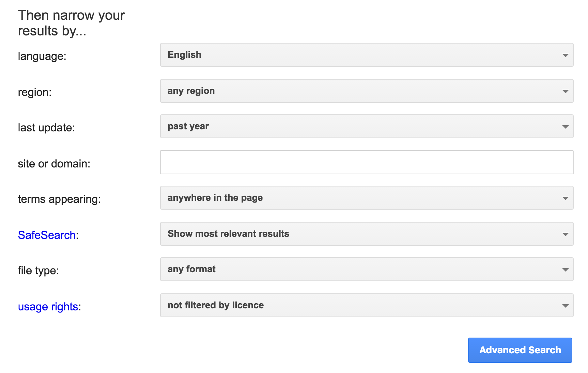This screenshot has width=588, height=373.
Task: Click the terms appearing dropdown arrow icon
Action: [565, 198]
